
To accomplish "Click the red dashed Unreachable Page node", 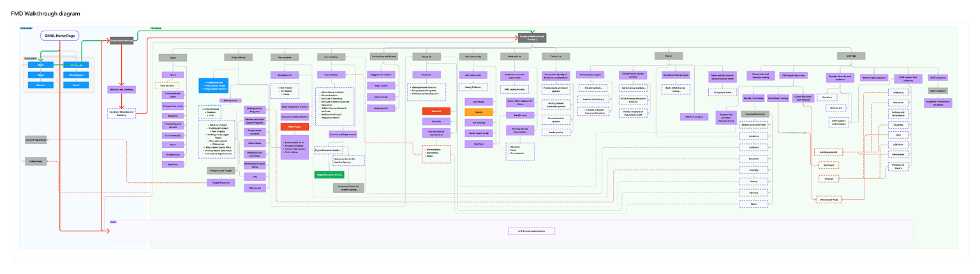I will pyautogui.click(x=828, y=199).
